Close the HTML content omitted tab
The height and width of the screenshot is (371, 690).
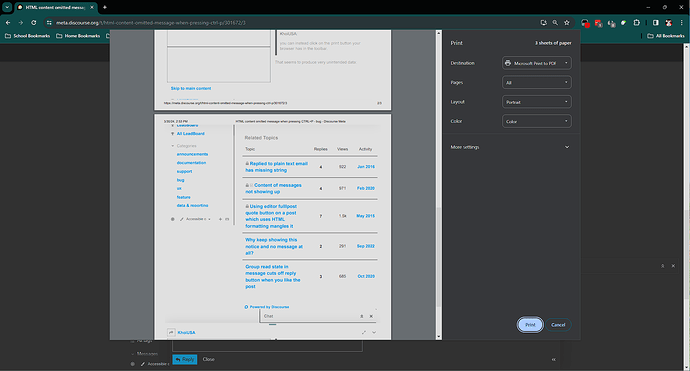pyautogui.click(x=92, y=7)
